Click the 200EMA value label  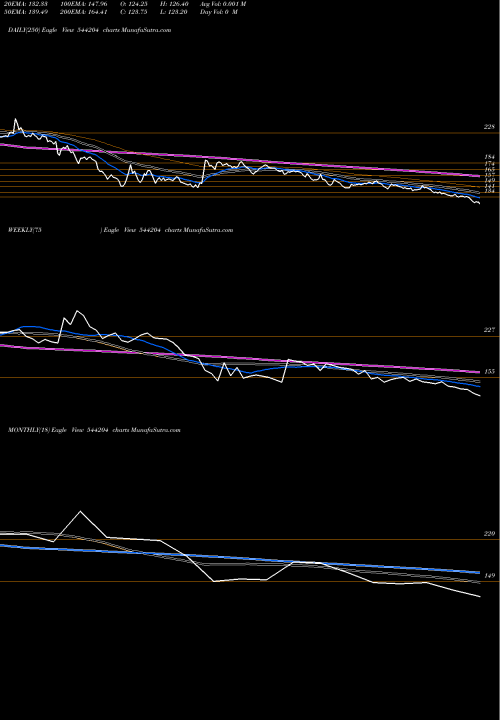(x=83, y=12)
